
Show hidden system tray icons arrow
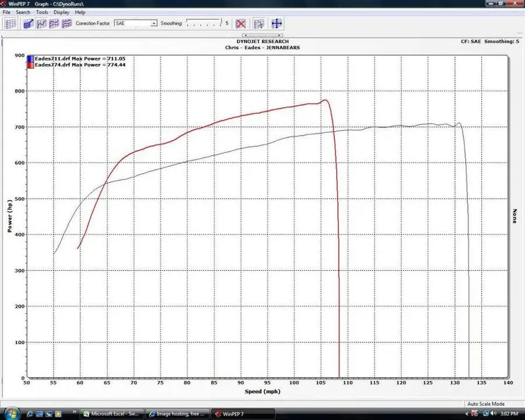(x=467, y=414)
